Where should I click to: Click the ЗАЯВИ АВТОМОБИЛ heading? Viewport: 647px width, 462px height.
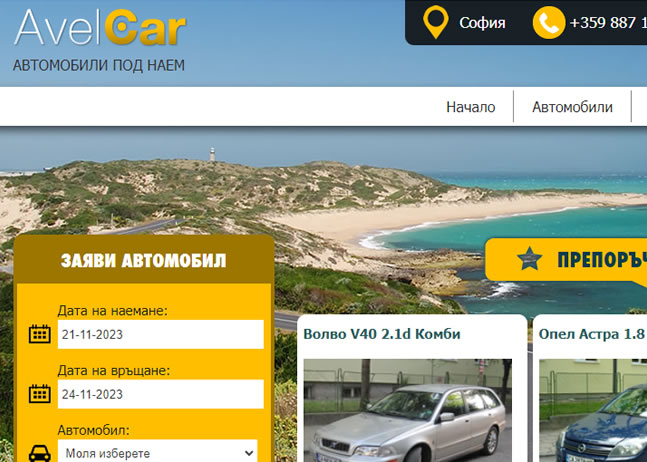click(x=144, y=261)
